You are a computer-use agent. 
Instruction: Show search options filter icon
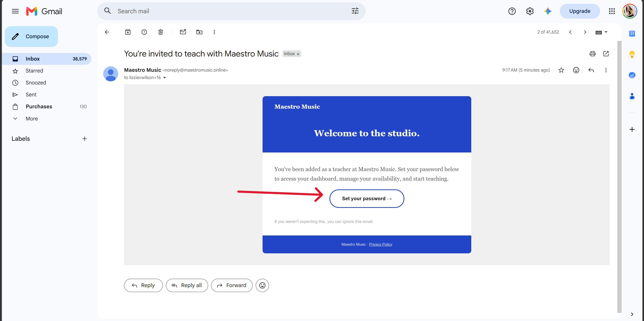point(355,11)
